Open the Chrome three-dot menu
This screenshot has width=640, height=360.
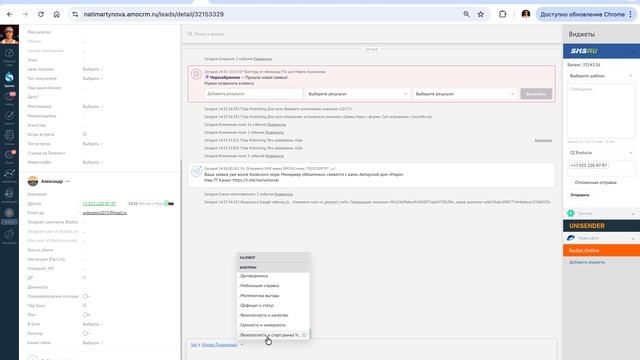point(631,14)
